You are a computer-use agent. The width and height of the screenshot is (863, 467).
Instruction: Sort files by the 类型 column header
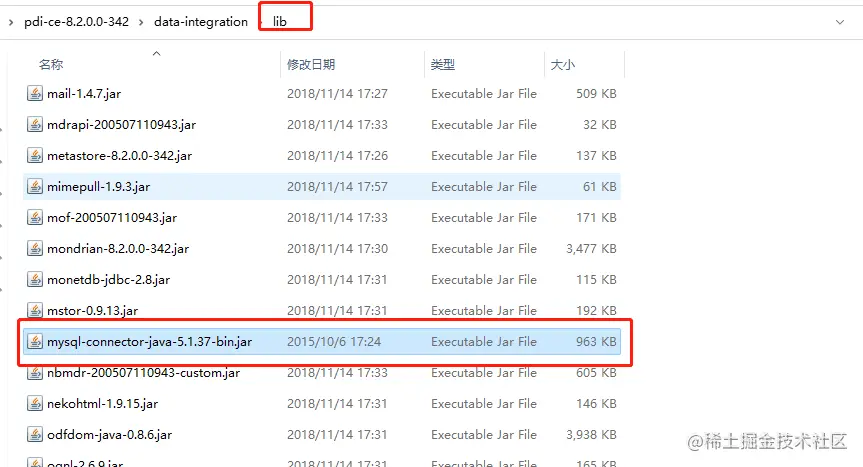pyautogui.click(x=443, y=64)
